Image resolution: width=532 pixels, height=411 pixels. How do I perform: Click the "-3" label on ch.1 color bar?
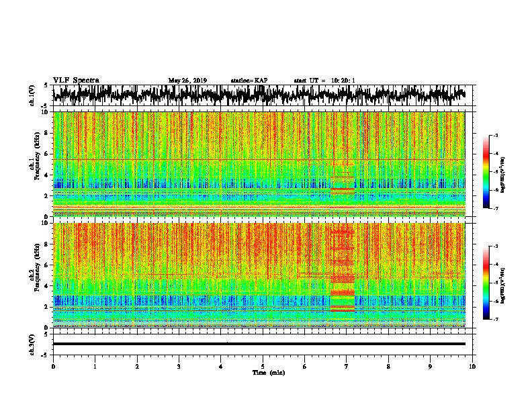(x=496, y=135)
